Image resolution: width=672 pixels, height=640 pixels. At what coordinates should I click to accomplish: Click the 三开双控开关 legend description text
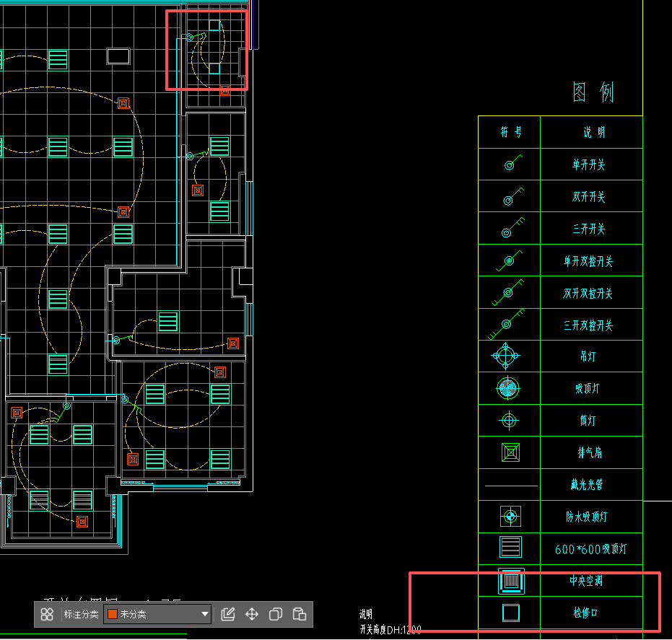(588, 325)
